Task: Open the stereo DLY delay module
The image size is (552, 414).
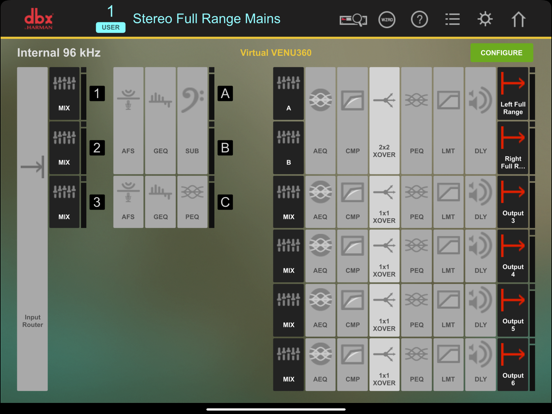Action: [480, 120]
